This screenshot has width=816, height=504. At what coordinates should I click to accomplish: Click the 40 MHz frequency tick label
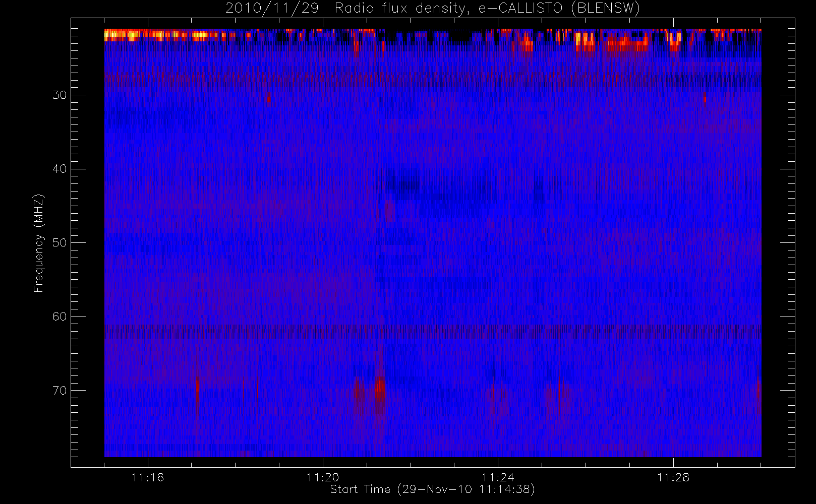click(x=60, y=169)
